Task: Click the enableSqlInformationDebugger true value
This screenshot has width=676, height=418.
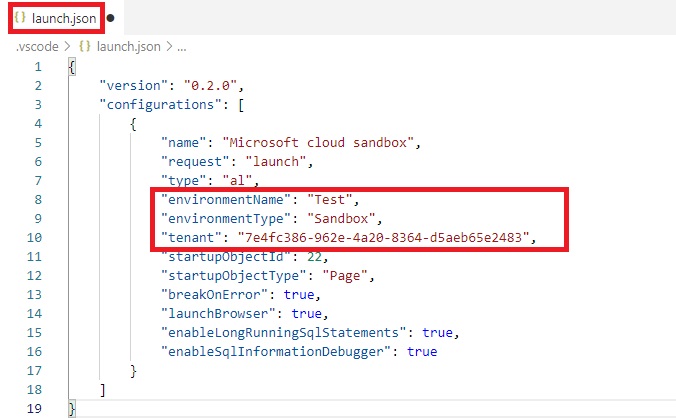Action: point(421,351)
